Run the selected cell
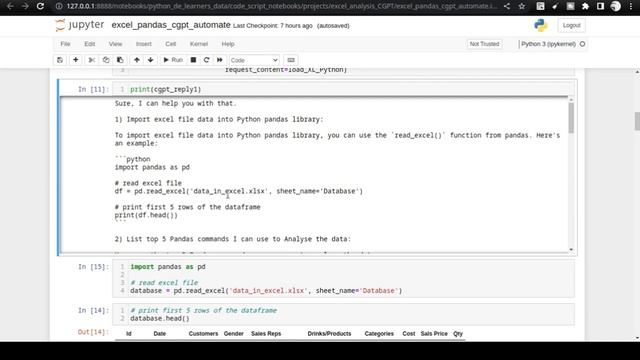640x360 pixels. (x=173, y=60)
